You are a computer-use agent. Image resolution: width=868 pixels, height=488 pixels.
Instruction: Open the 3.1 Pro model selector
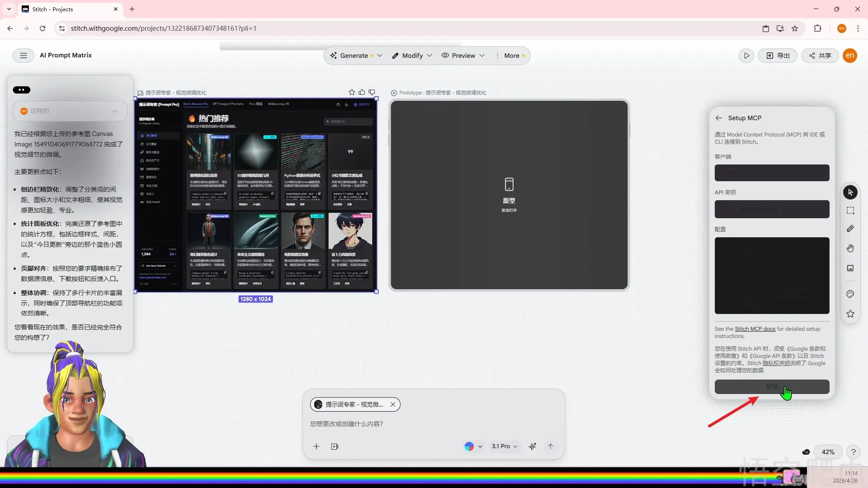[x=504, y=446]
